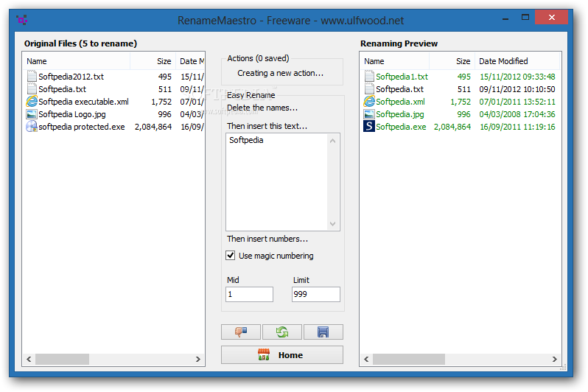Select Softpedia executable.xml in Original Files
The height and width of the screenshot is (392, 588).
tap(83, 102)
